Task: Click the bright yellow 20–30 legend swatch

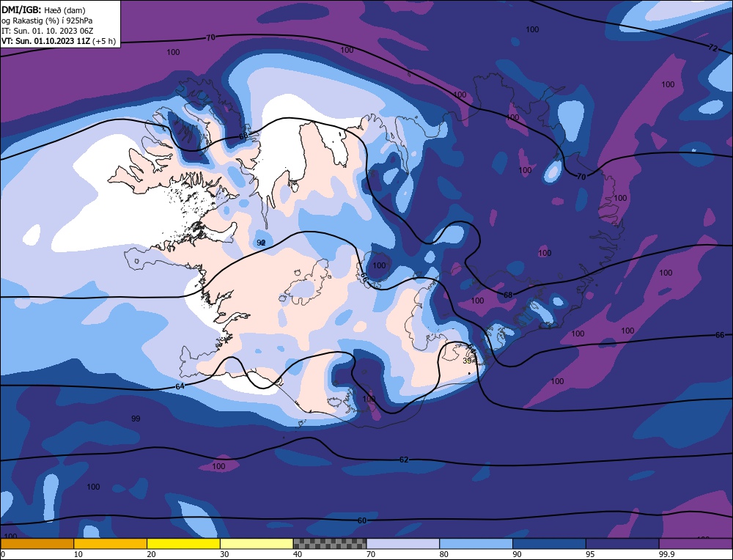Action: [x=183, y=544]
